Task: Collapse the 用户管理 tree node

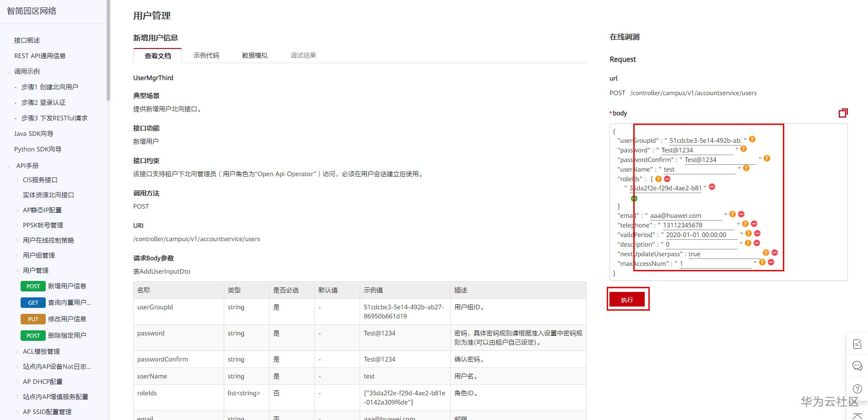Action: click(17, 271)
